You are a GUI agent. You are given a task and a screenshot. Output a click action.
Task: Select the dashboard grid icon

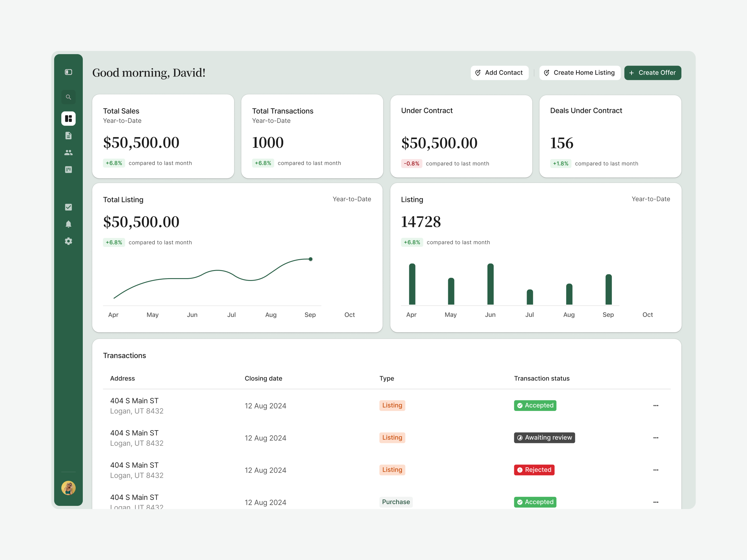[x=68, y=119]
